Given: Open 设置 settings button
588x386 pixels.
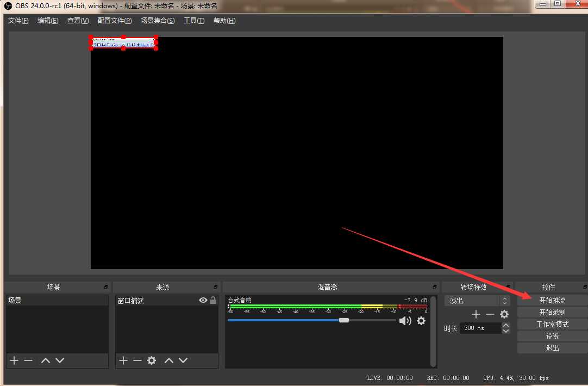Looking at the screenshot, I should (x=552, y=336).
